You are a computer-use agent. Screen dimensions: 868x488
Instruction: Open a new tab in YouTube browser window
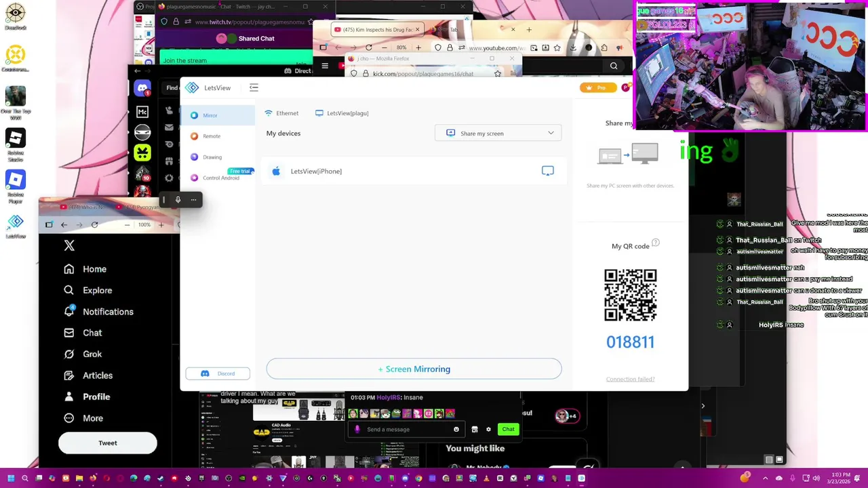coord(529,30)
